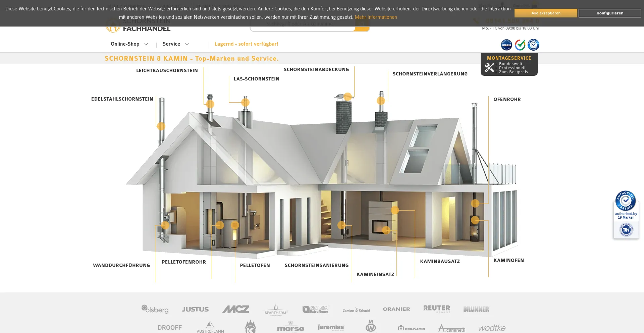Viewport: 644px width, 333px height.
Task: Click the Justus brand logo
Action: click(195, 309)
